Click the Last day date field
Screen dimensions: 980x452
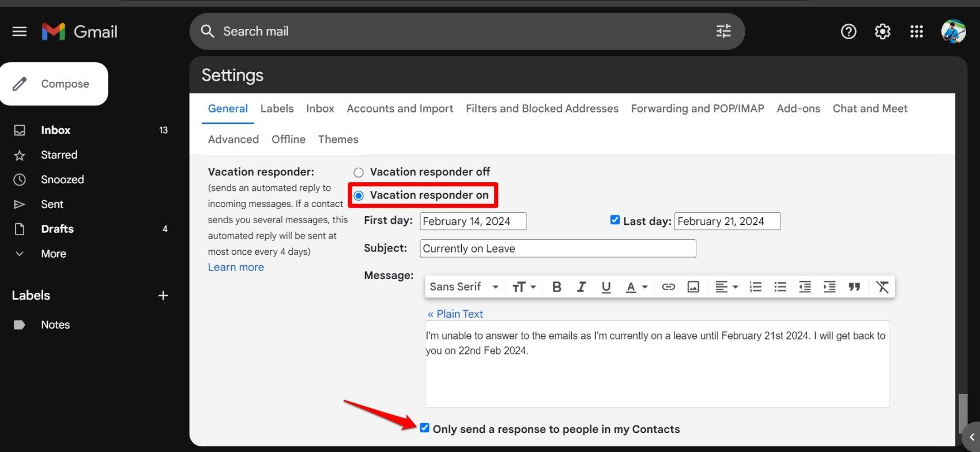coord(728,221)
